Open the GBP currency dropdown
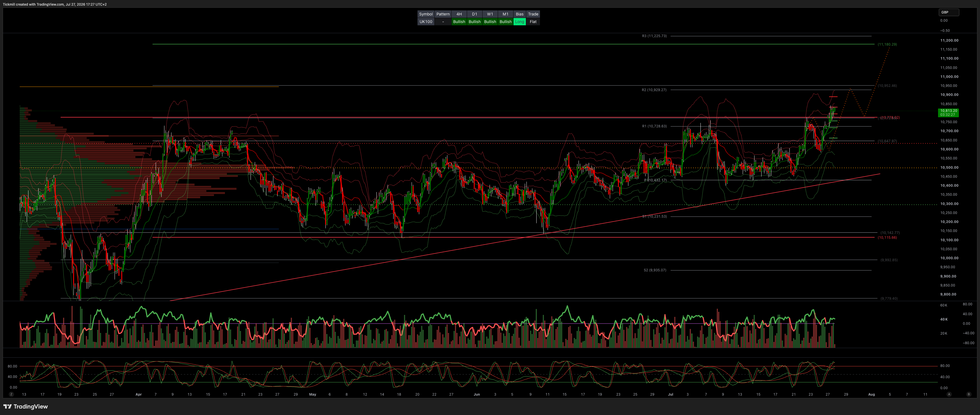980x415 pixels. click(x=949, y=12)
